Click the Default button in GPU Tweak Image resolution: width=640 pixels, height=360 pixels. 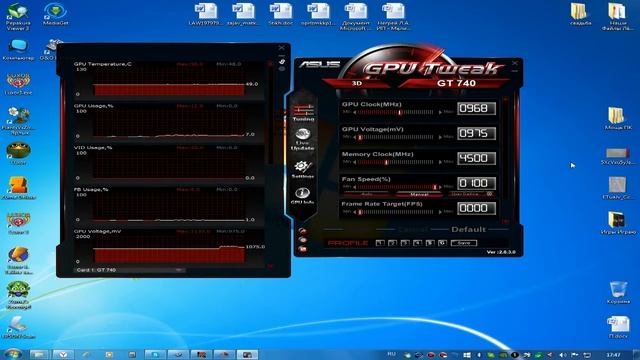[468, 229]
